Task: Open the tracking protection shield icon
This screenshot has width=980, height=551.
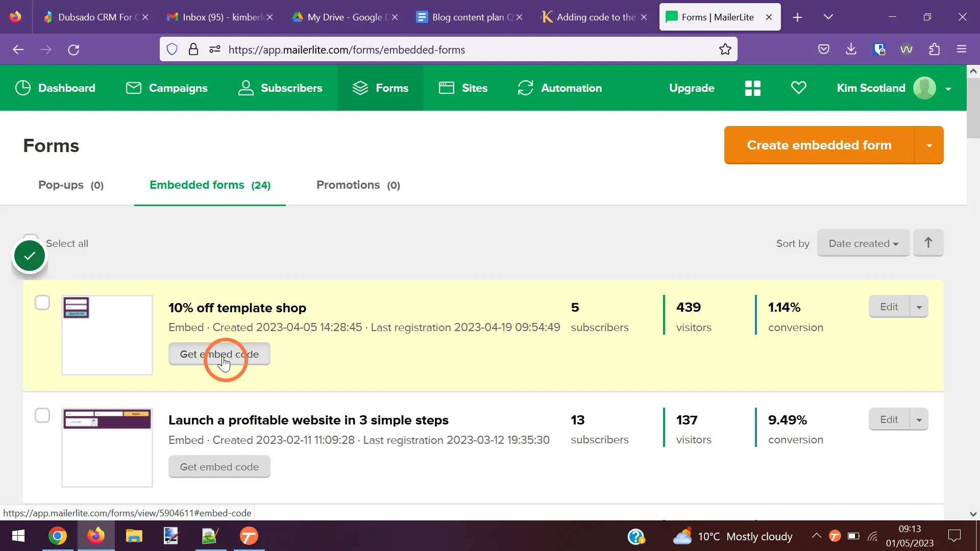Action: (x=172, y=49)
